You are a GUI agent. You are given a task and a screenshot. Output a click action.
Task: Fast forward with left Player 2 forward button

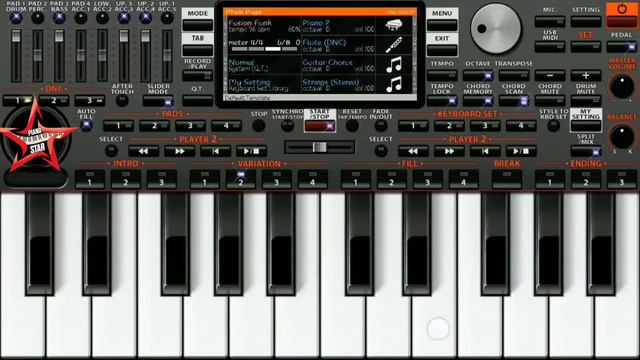pos(179,151)
